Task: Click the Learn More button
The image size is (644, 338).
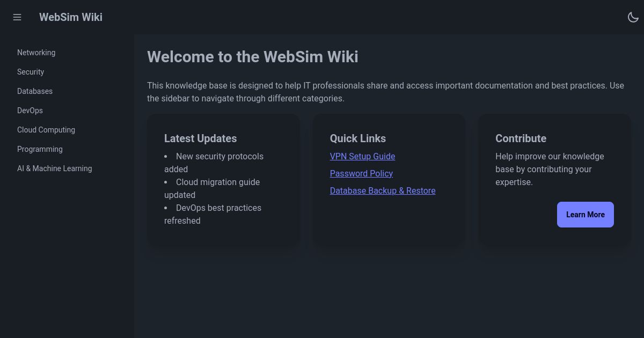Action: coord(586,215)
